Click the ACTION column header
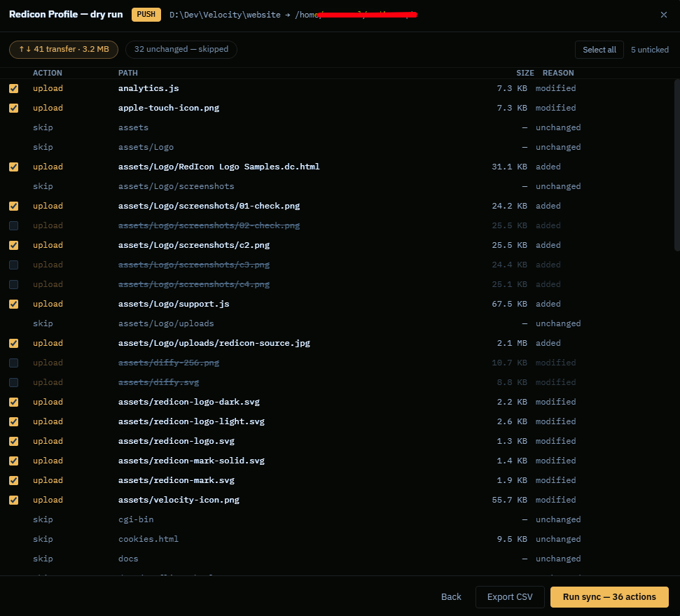Screen dimensions: 680x616 tap(47, 73)
